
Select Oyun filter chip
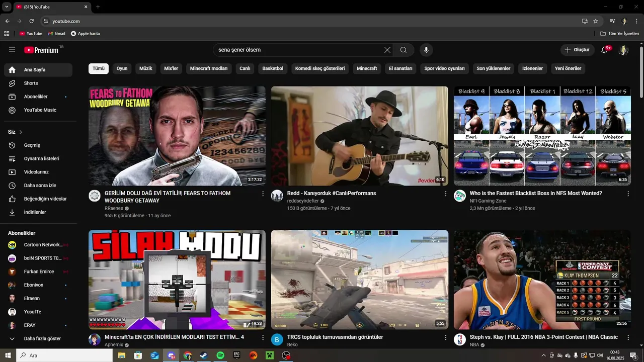[x=122, y=68]
